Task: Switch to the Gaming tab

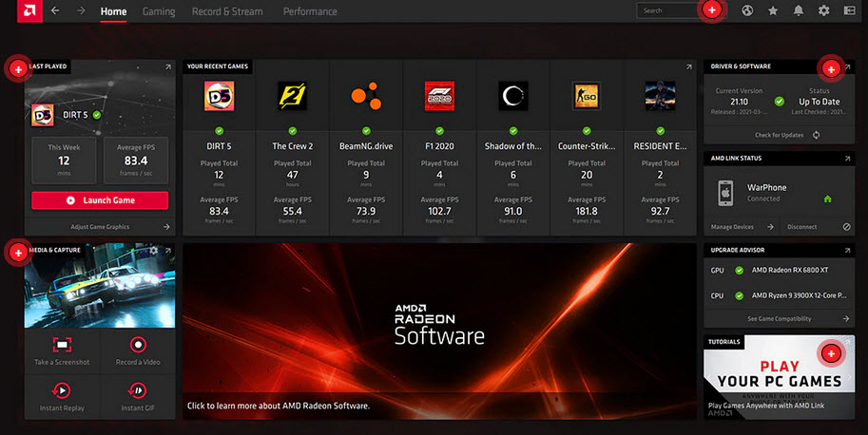Action: (159, 11)
